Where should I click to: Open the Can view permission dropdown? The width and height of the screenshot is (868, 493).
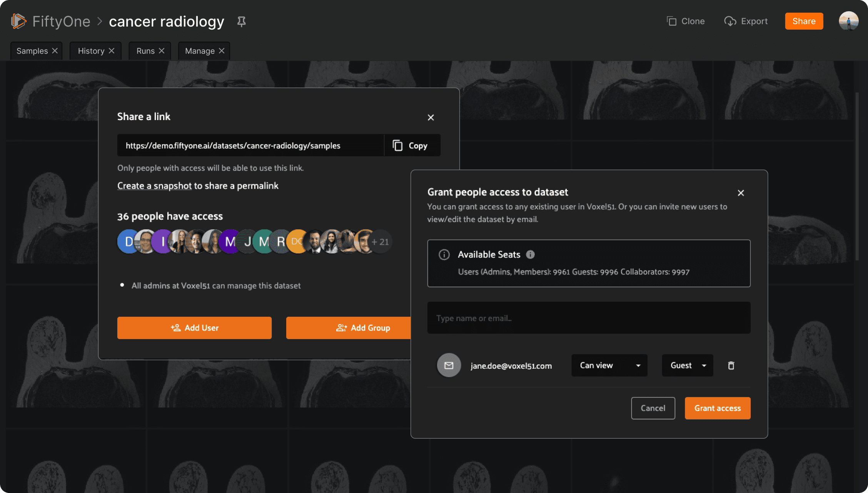tap(609, 365)
